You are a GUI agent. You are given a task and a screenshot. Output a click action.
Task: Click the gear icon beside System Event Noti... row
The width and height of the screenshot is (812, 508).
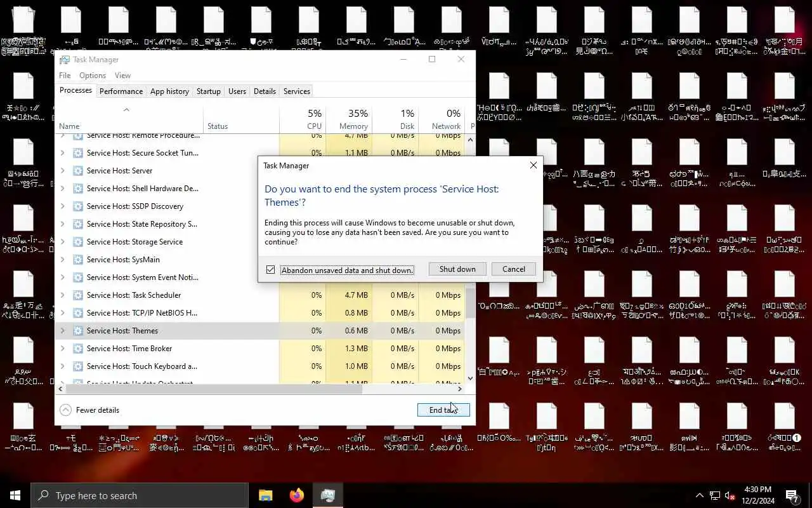[x=78, y=277]
